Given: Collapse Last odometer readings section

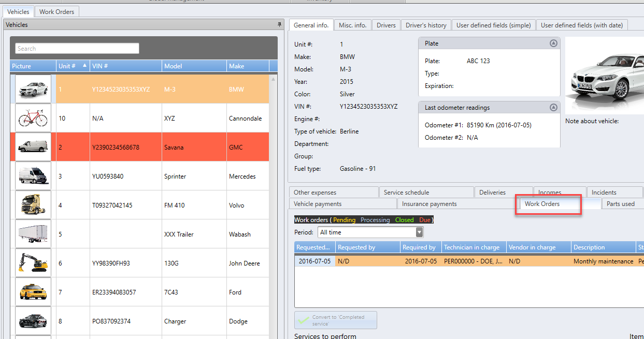Looking at the screenshot, I should [x=553, y=108].
